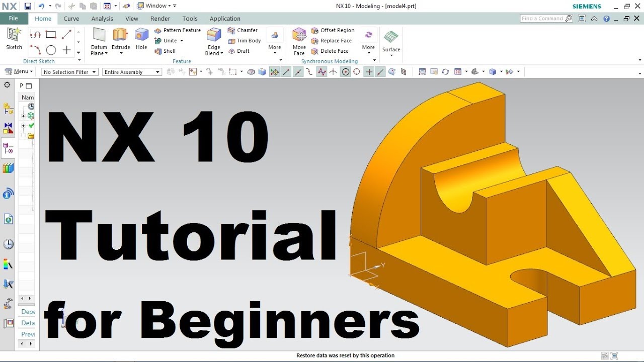Expand the Unite dropdown arrow
Screen dimensions: 644x362
[182, 41]
